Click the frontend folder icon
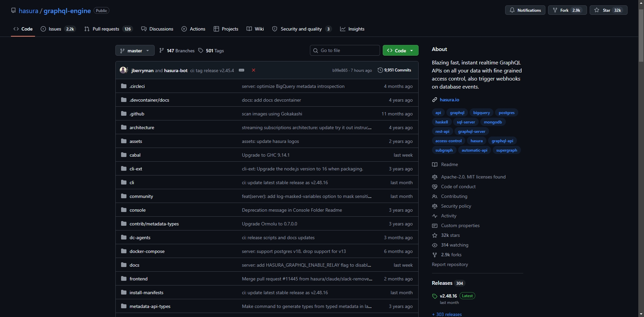Image resolution: width=644 pixels, height=317 pixels. tap(124, 279)
